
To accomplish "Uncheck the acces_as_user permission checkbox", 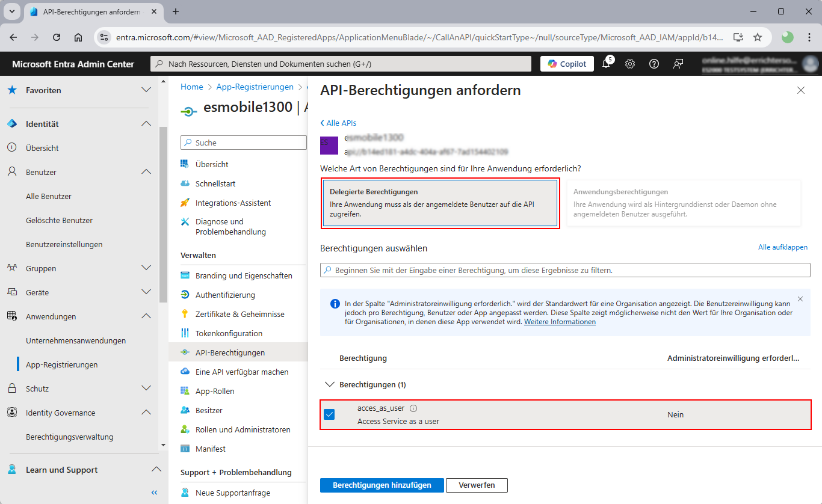I will click(x=329, y=414).
